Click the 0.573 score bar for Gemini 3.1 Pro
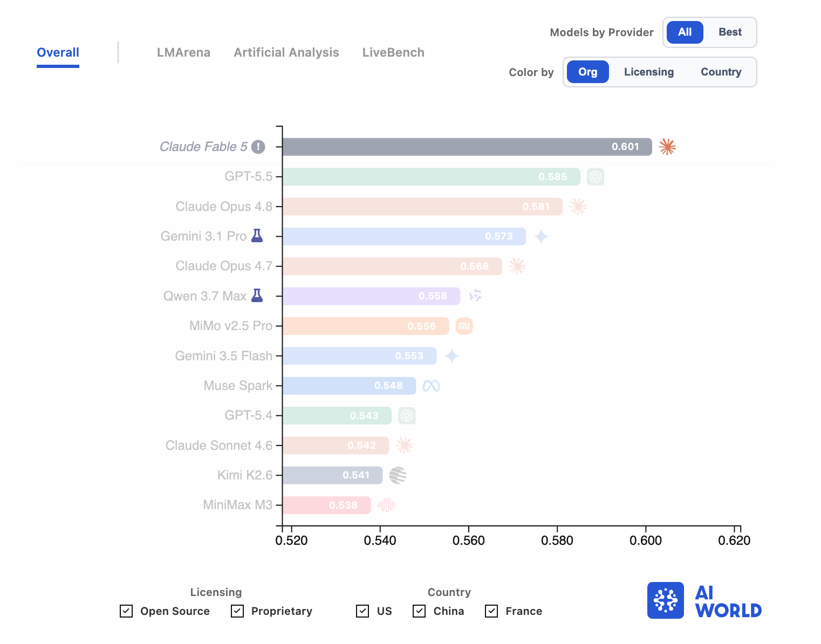This screenshot has width=821, height=644. pyautogui.click(x=405, y=236)
